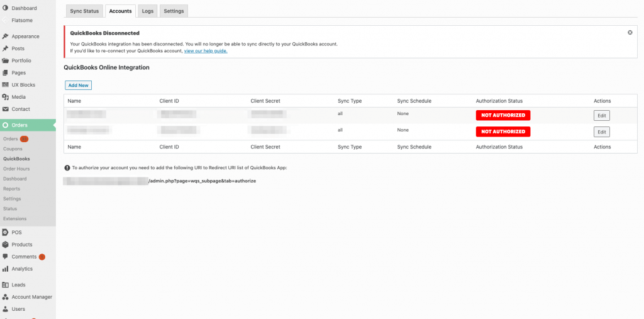Image resolution: width=644 pixels, height=319 pixels.
Task: Click Edit for the first account
Action: [602, 116]
